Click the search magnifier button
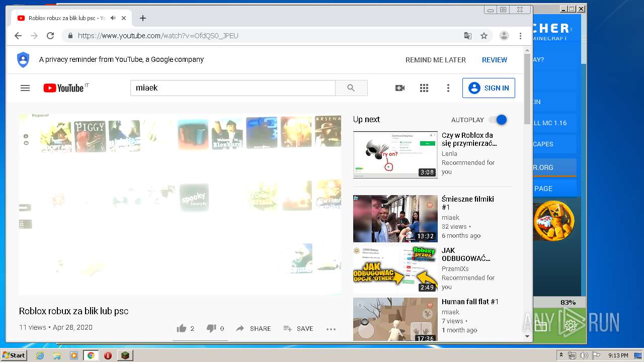 pyautogui.click(x=351, y=88)
